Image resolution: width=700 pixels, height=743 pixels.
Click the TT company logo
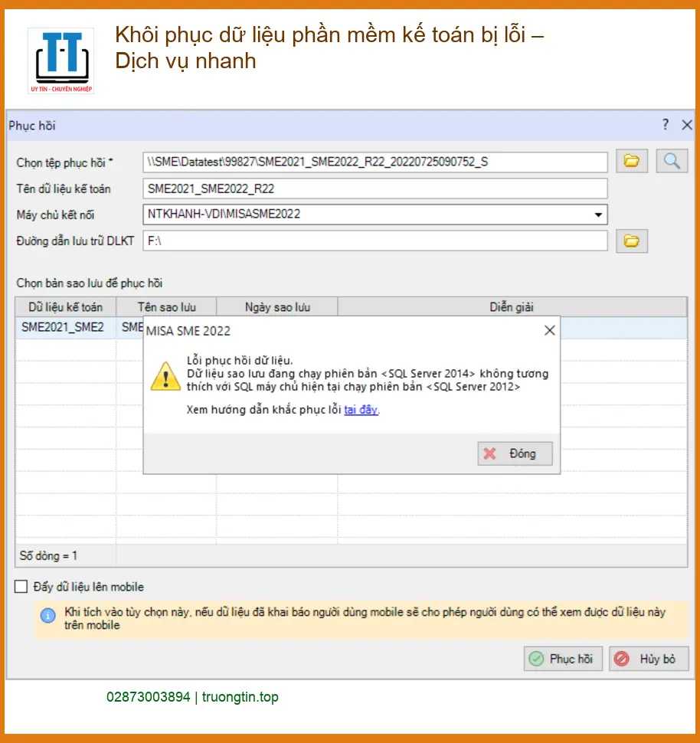[61, 61]
